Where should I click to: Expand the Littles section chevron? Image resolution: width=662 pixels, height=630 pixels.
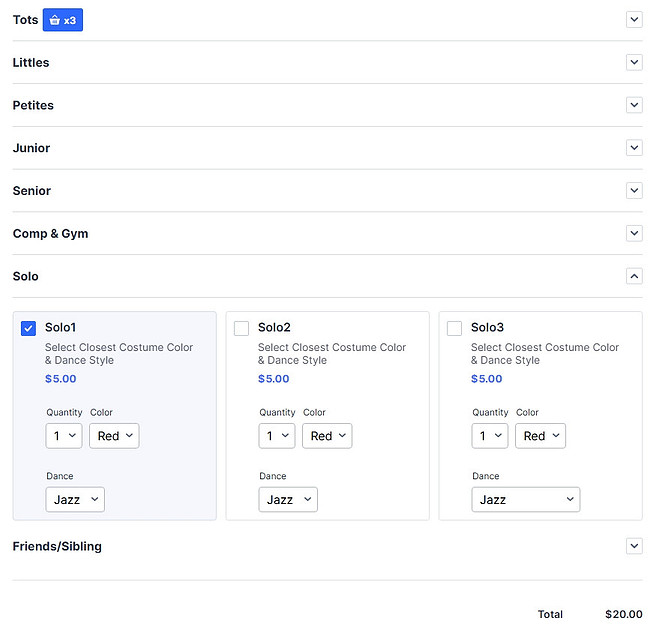[634, 62]
